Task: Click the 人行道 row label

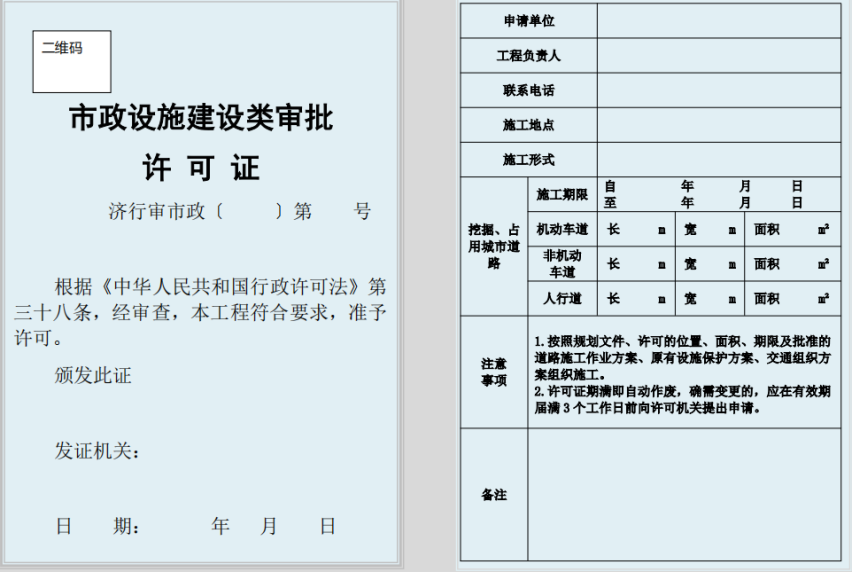Action: point(562,298)
